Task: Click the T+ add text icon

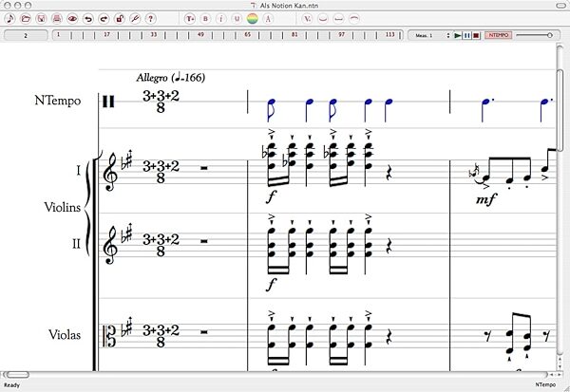Action: tap(190, 19)
